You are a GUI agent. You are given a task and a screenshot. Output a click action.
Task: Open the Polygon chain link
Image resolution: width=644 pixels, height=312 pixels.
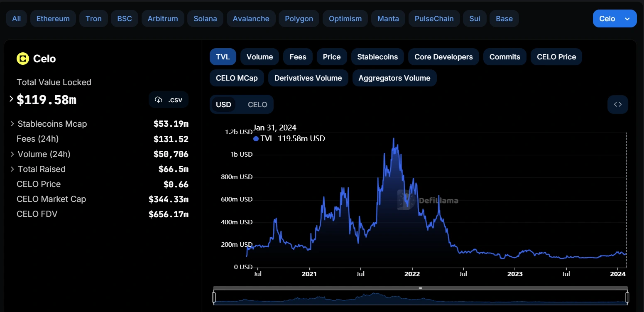[x=299, y=19]
